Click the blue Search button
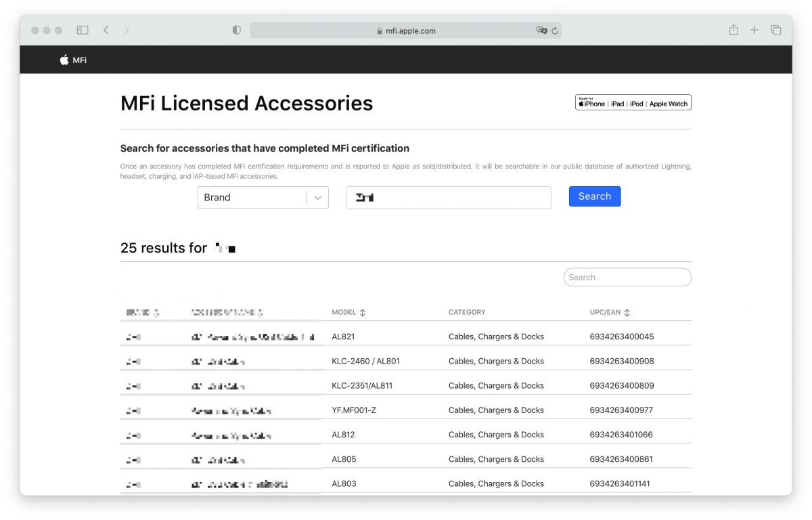Image resolution: width=812 pixels, height=520 pixels. coord(595,196)
